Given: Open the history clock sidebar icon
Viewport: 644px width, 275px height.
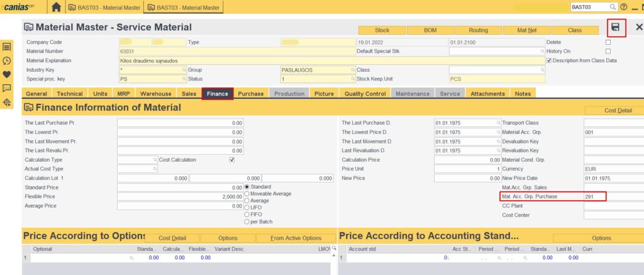Looking at the screenshot, I should (7, 60).
